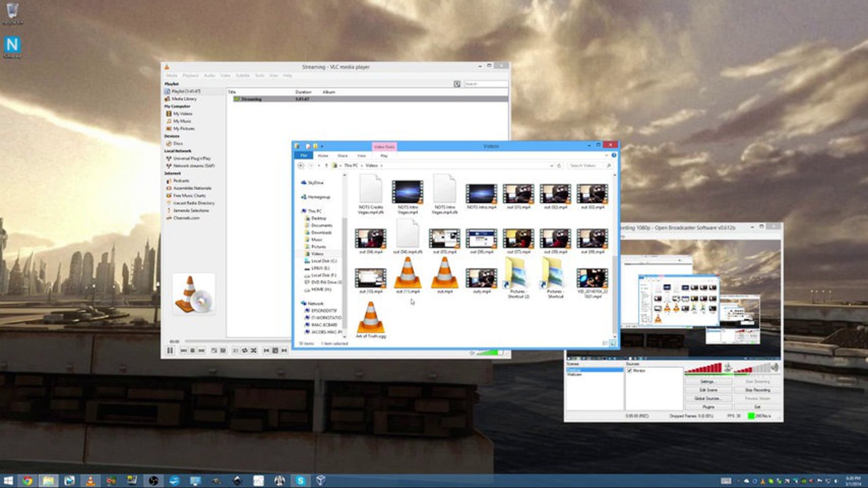Open the File tab in Explorer
The height and width of the screenshot is (488, 868).
tap(304, 155)
